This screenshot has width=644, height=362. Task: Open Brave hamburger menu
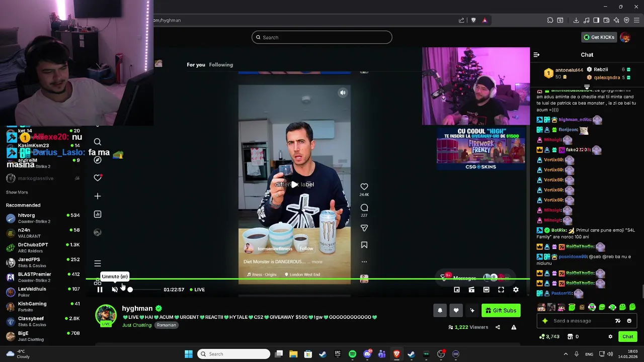pyautogui.click(x=636, y=20)
